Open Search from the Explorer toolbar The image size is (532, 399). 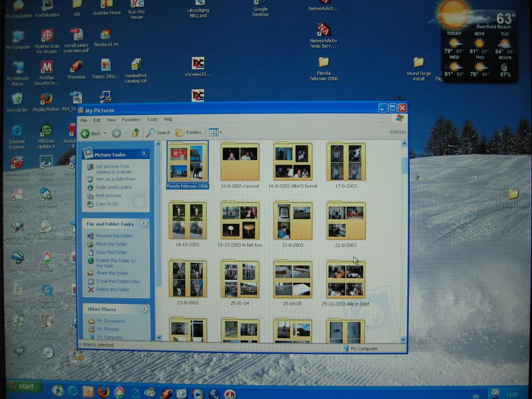[158, 132]
